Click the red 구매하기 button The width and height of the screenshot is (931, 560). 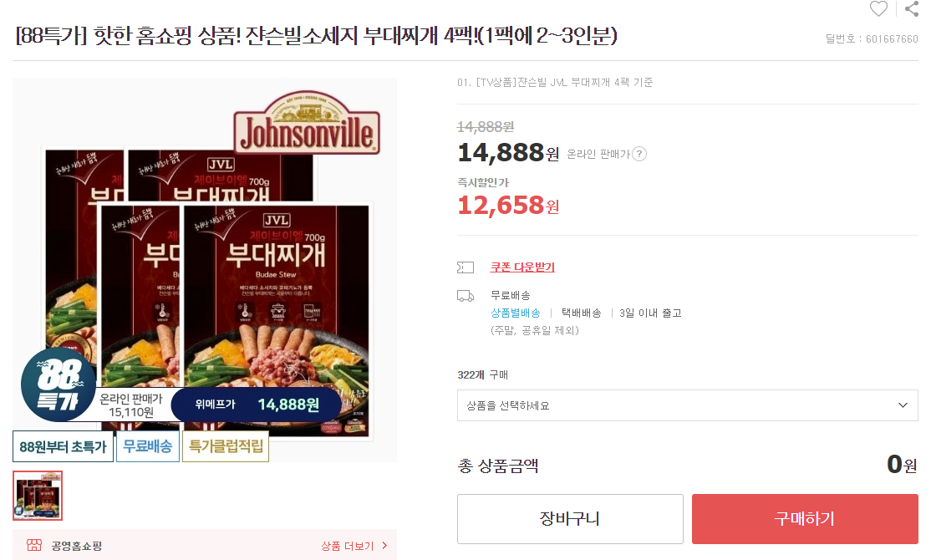805,518
